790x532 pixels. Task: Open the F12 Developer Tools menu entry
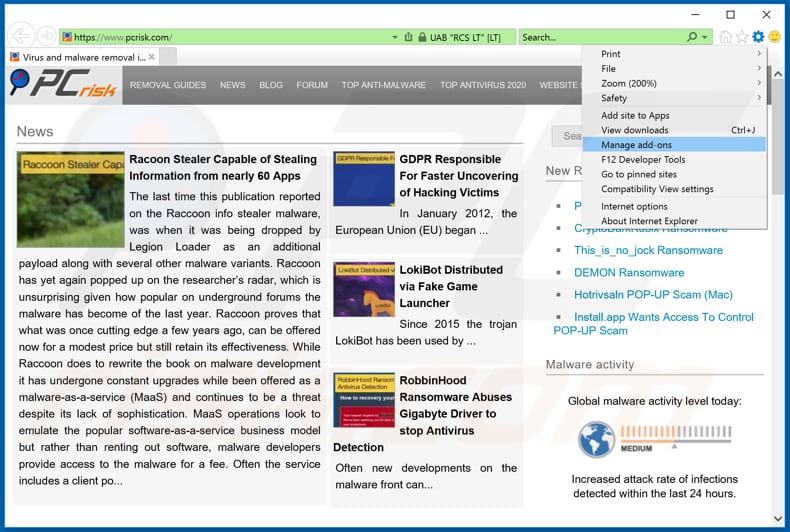[643, 159]
